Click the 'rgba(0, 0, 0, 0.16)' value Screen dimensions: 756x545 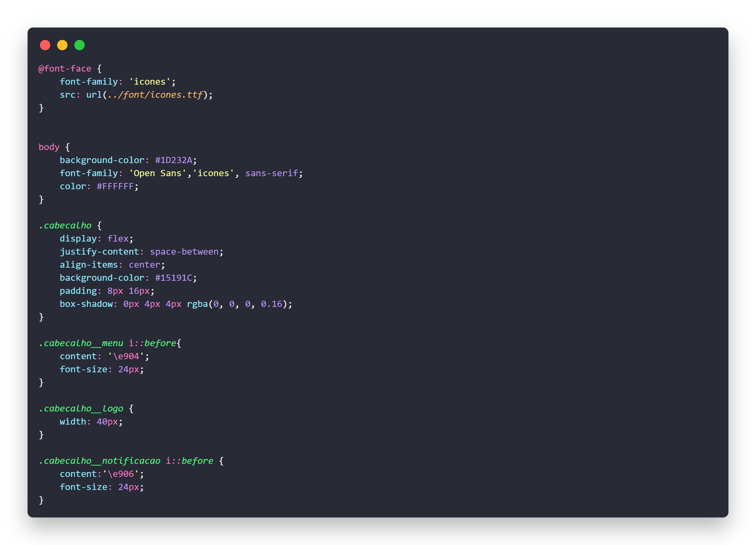(237, 304)
